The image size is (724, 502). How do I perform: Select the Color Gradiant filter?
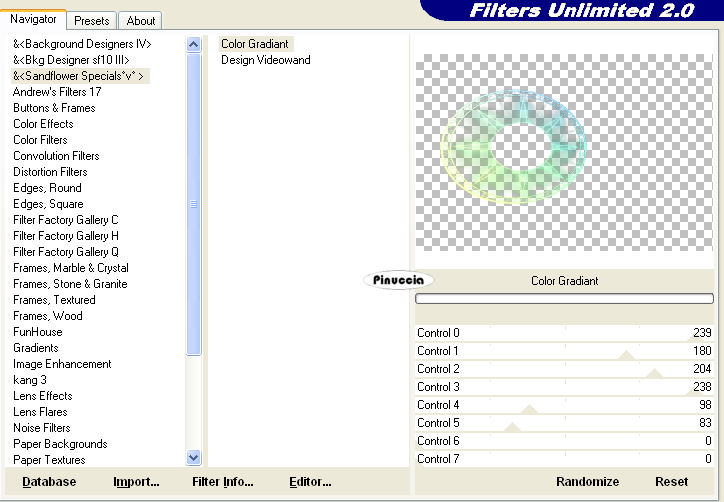coord(255,44)
